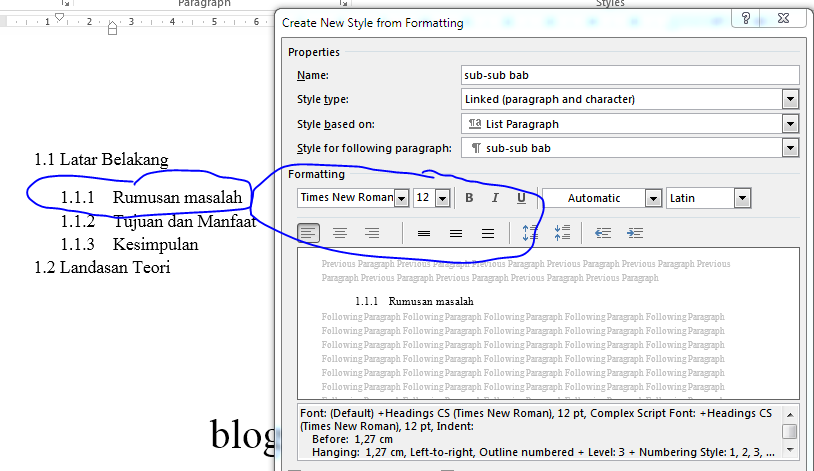The width and height of the screenshot is (814, 471).
Task: Open Style type dropdown
Action: (790, 99)
